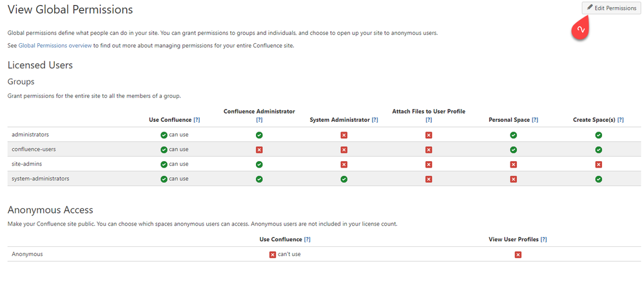644x285 pixels.
Task: Select the administrators group name
Action: tap(30, 134)
